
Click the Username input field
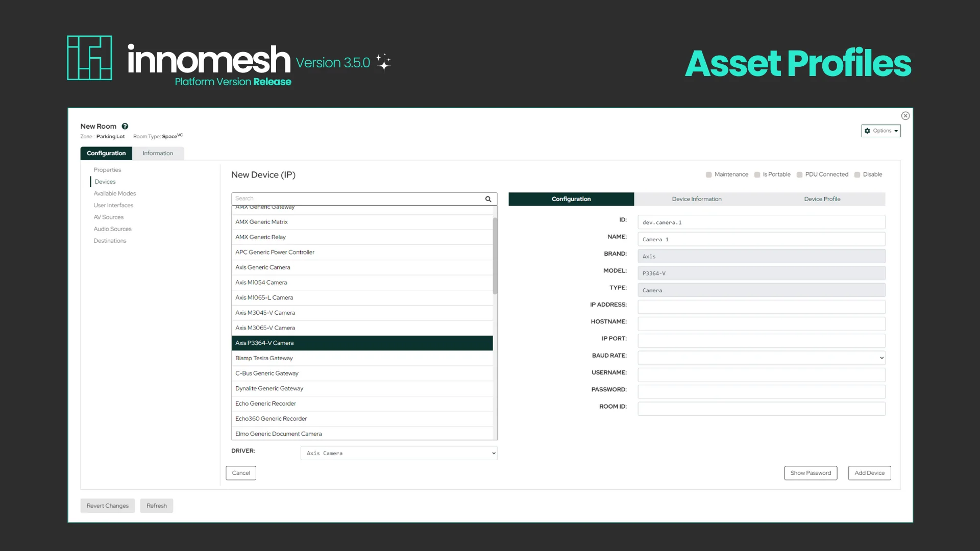[761, 374]
